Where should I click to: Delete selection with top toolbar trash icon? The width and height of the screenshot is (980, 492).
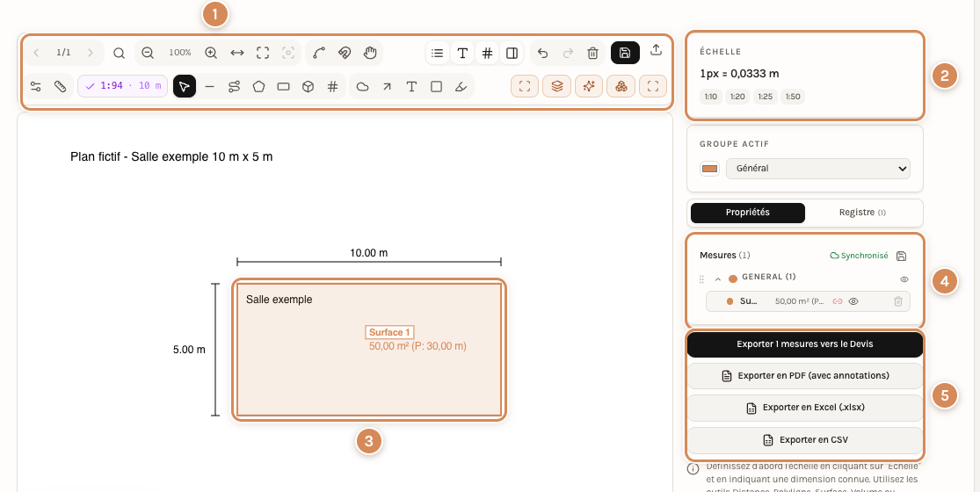click(593, 53)
